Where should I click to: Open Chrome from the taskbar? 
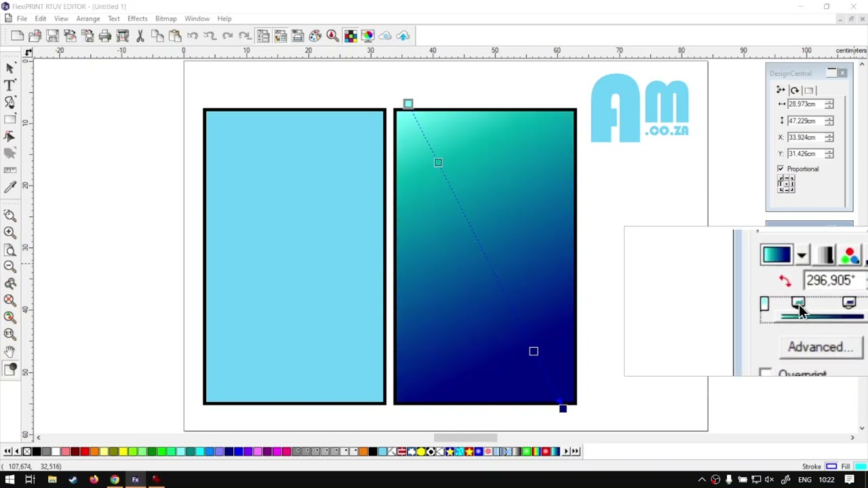point(115,480)
